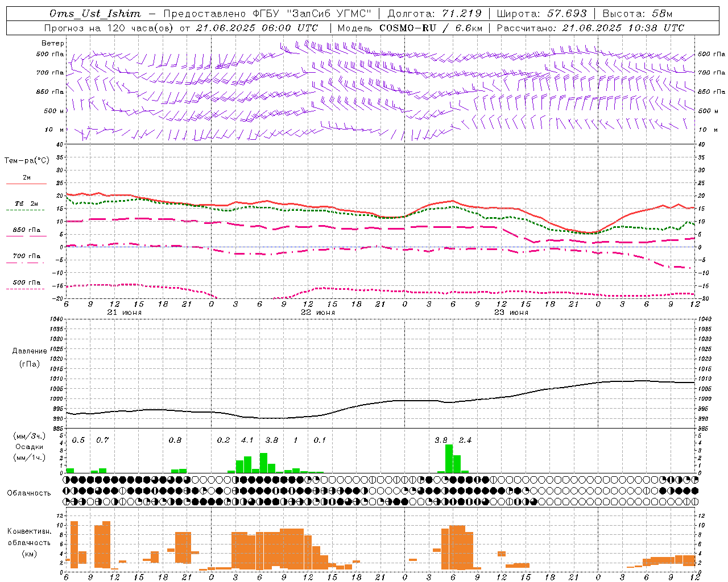The height and width of the screenshot is (582, 728).
Task: Click the date label 21 июня
Action: pos(125,313)
